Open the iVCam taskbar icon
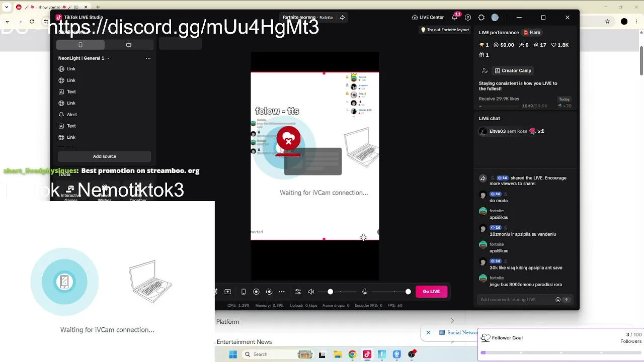The height and width of the screenshot is (362, 644). click(x=397, y=354)
